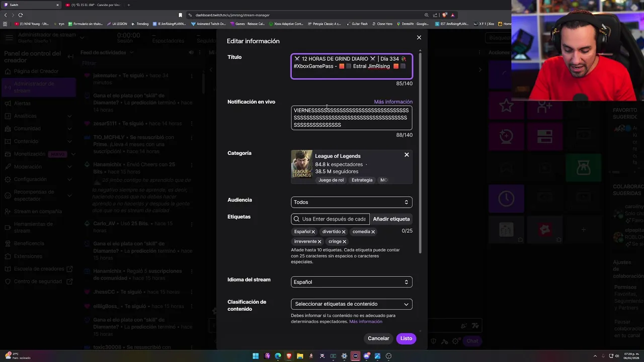Expand Contenido in the sidebar
The height and width of the screenshot is (362, 644).
tap(69, 141)
